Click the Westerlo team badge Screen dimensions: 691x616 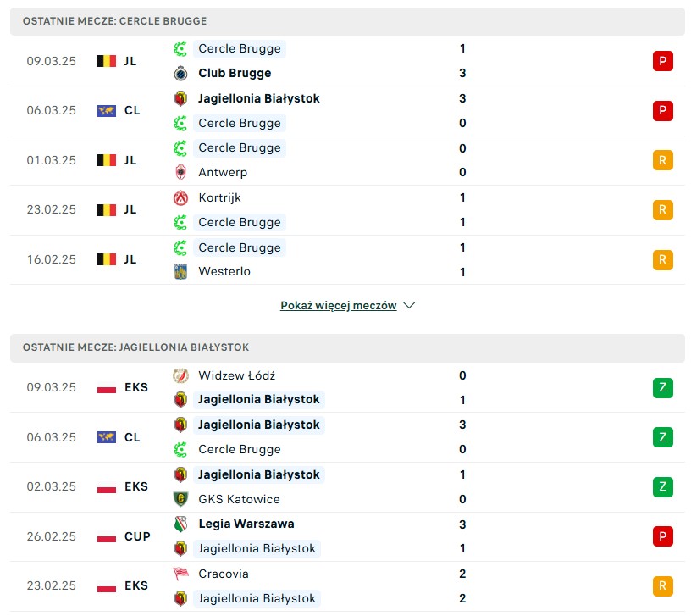[x=180, y=272]
